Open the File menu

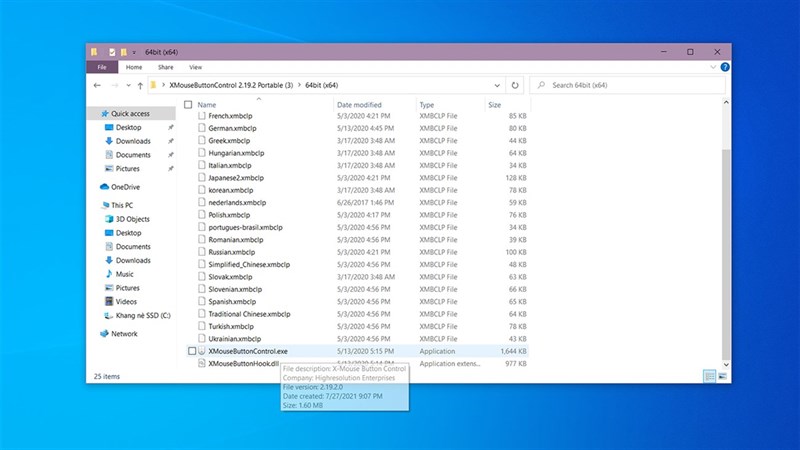[101, 67]
